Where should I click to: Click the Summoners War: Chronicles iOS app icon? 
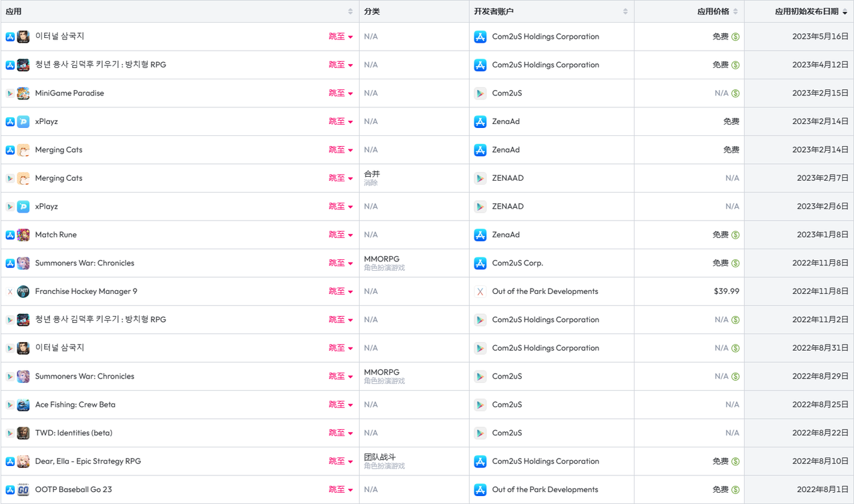point(23,263)
